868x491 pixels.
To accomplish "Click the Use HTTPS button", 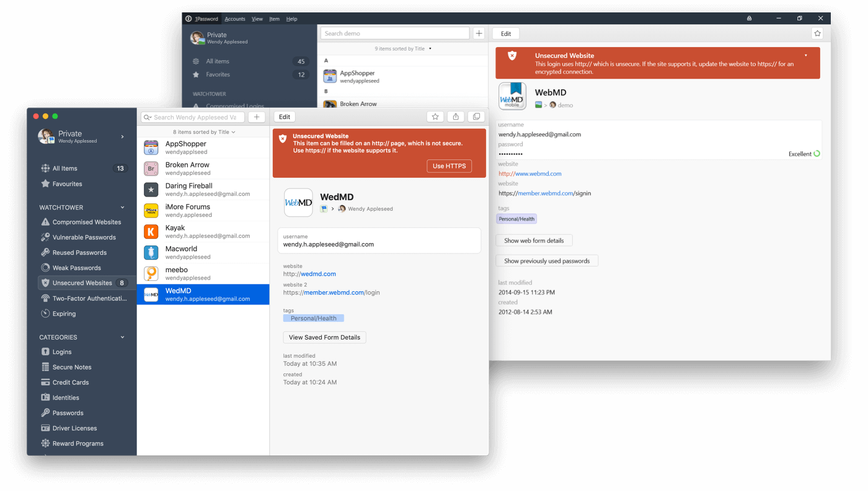I will click(449, 166).
